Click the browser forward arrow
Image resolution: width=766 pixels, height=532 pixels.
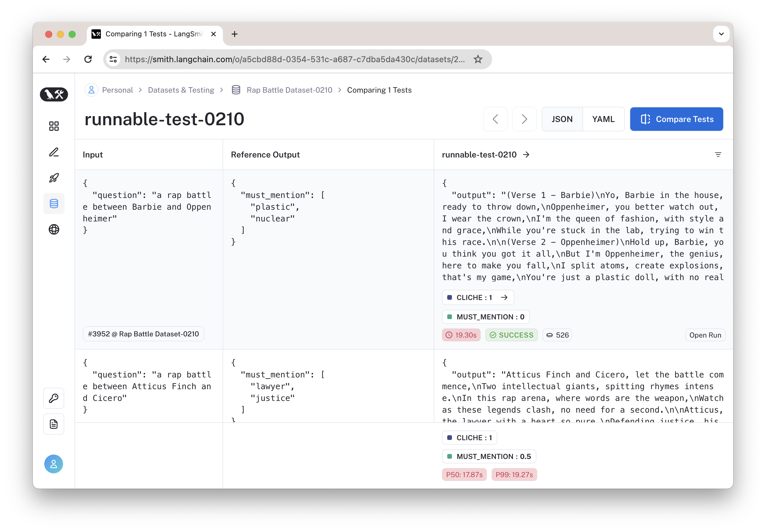(x=67, y=59)
